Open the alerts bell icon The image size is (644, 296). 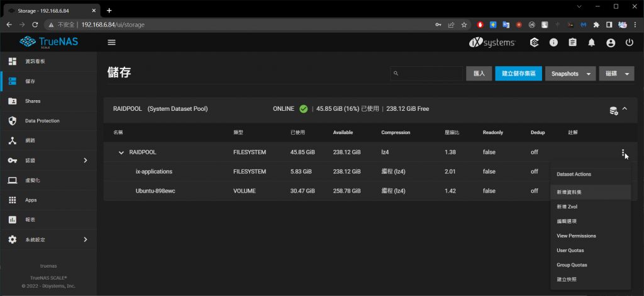(591, 43)
